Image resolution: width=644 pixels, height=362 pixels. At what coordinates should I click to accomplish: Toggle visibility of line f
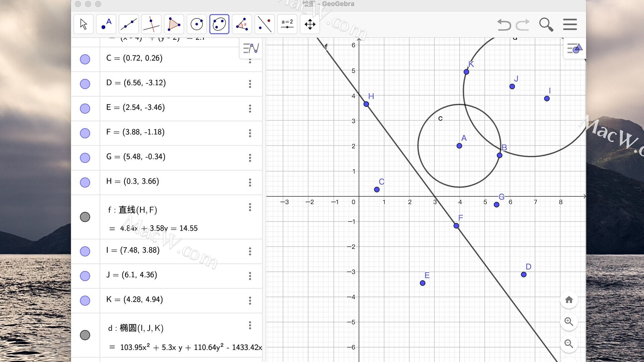(85, 217)
